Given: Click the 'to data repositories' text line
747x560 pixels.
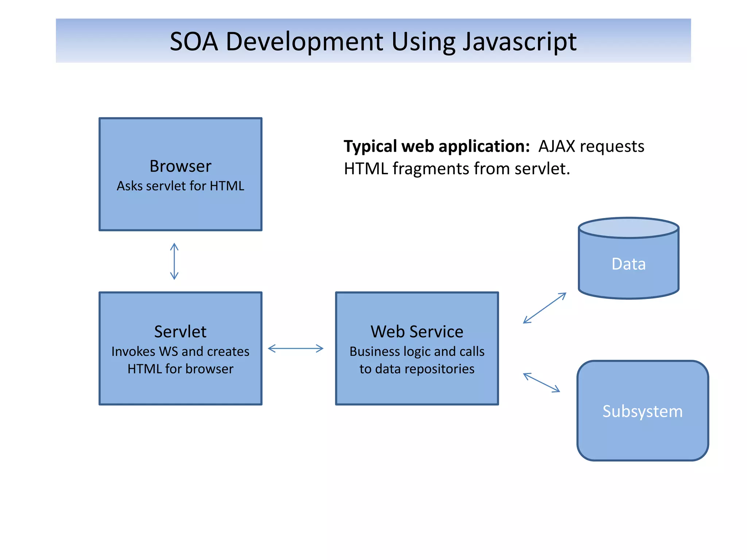Looking at the screenshot, I should 417,369.
